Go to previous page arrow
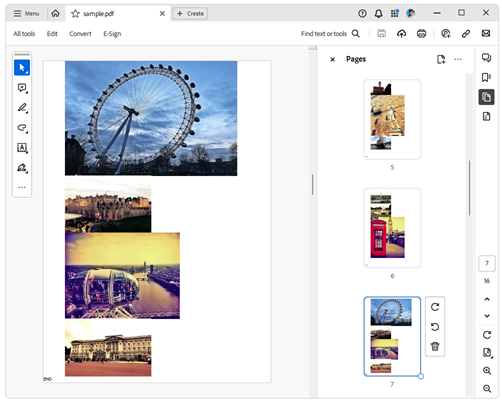The width and height of the screenshot is (502, 403). coord(487,299)
